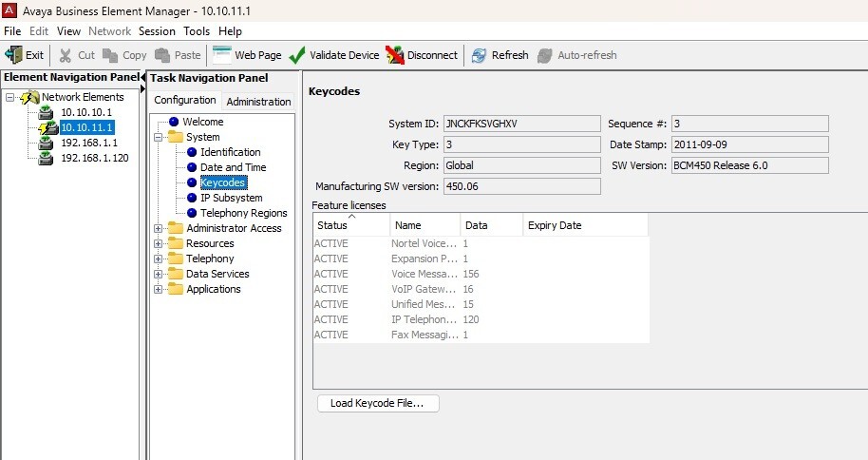868x460 pixels.
Task: Click the Load Keycode File button
Action: click(378, 403)
